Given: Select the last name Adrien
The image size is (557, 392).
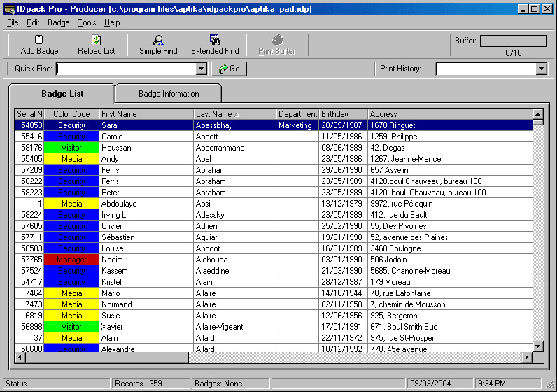Looking at the screenshot, I should 206,226.
